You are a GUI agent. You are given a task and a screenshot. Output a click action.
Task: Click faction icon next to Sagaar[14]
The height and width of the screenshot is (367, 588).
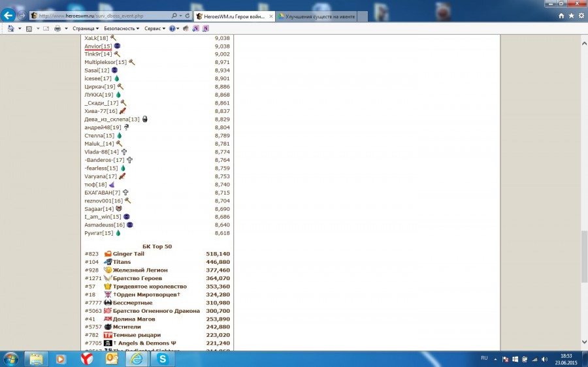119,208
